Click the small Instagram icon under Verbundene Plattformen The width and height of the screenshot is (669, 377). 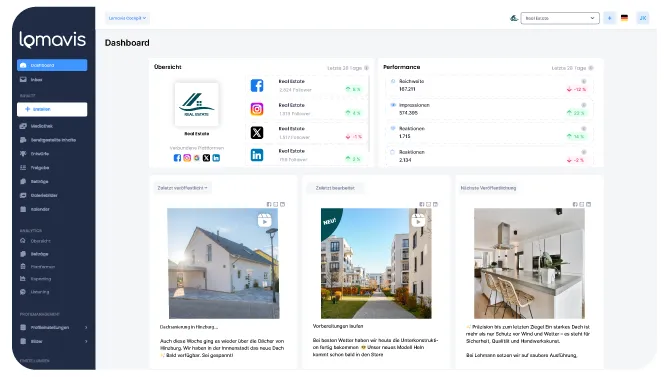click(187, 158)
